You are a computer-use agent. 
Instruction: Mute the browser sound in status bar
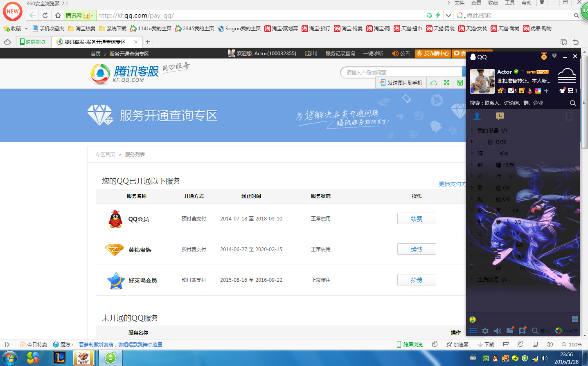pos(550,344)
